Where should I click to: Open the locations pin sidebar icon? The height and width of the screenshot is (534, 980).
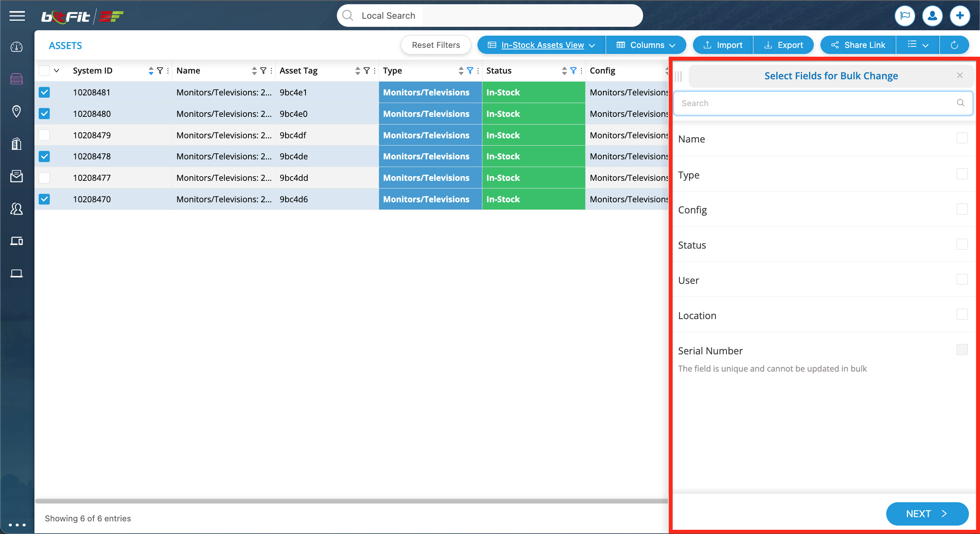[16, 111]
